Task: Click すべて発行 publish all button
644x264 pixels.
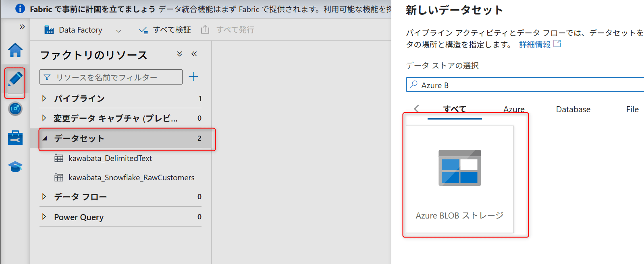Action: click(x=228, y=30)
